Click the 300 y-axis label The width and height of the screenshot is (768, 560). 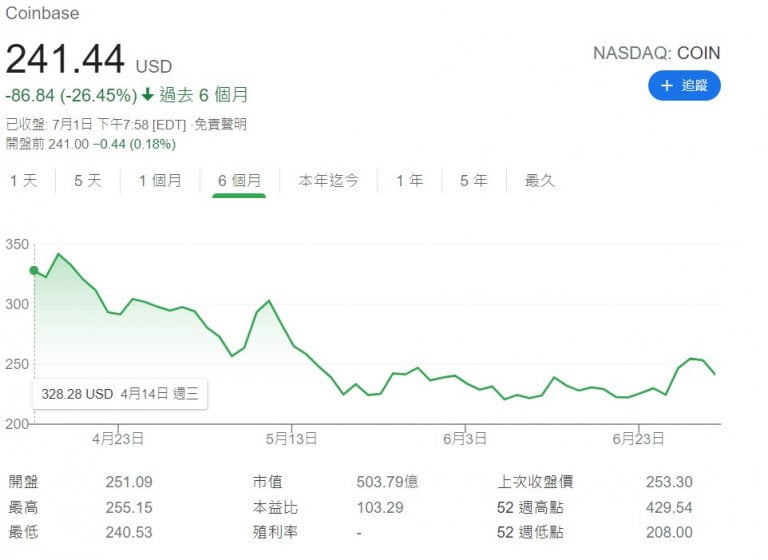click(x=17, y=304)
